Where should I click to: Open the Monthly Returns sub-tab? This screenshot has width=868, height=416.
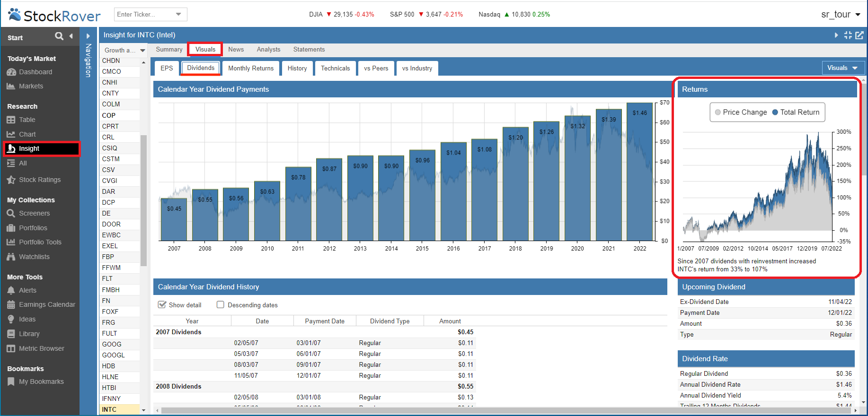pos(251,68)
